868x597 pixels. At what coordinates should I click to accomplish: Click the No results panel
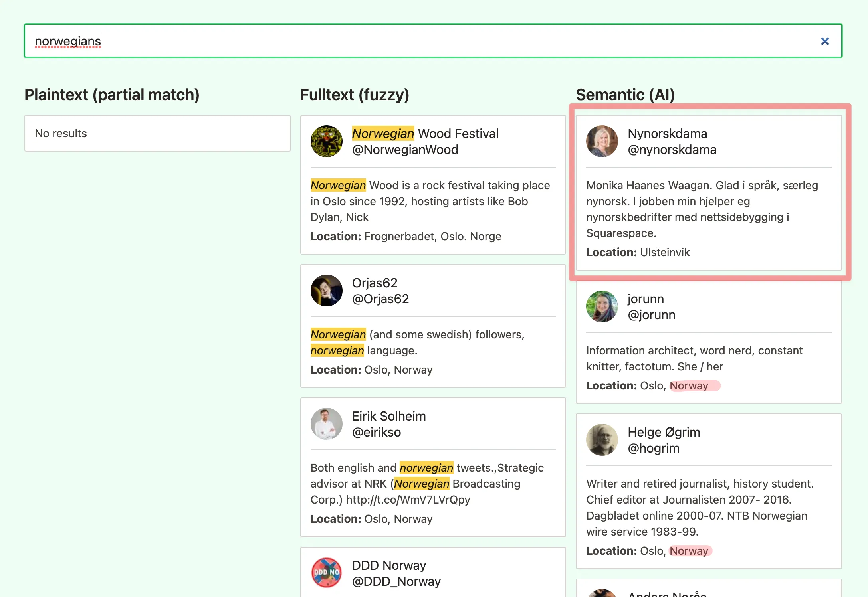click(x=157, y=133)
